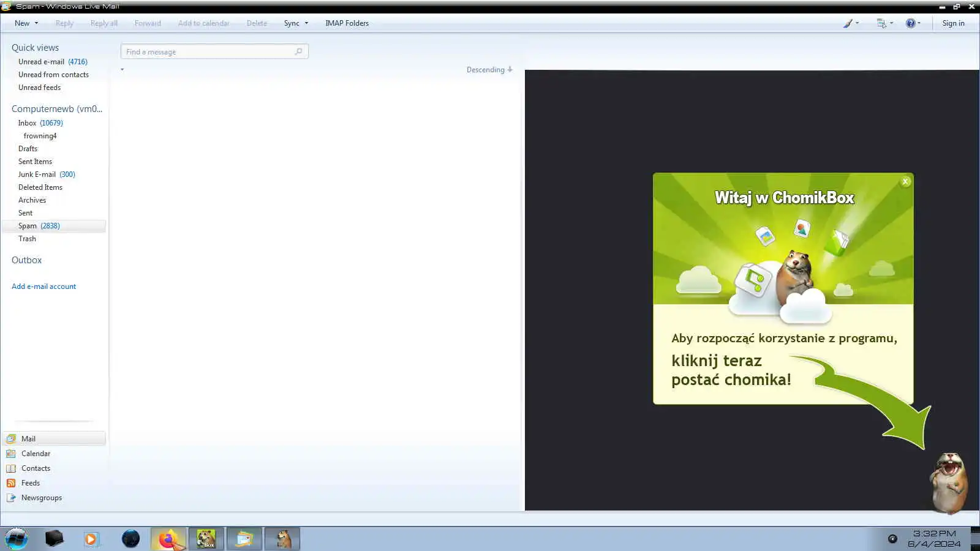Collapse the Computernewb account header
The width and height of the screenshot is (980, 551).
tap(57, 109)
